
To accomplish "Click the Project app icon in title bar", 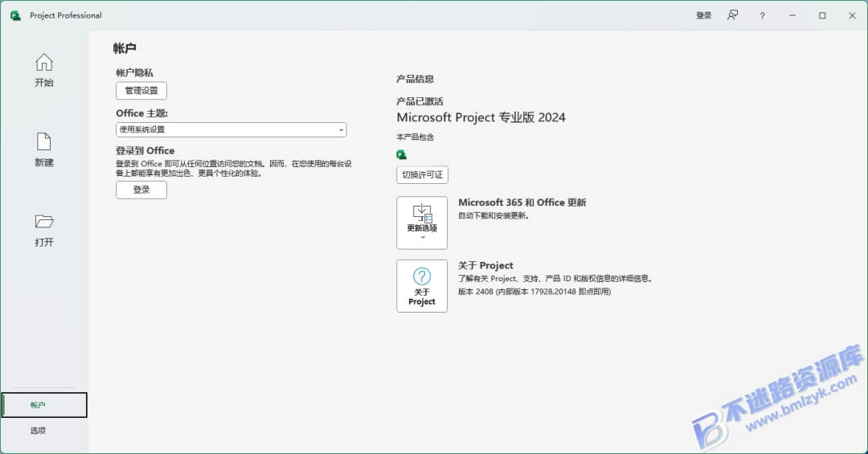I will (15, 15).
